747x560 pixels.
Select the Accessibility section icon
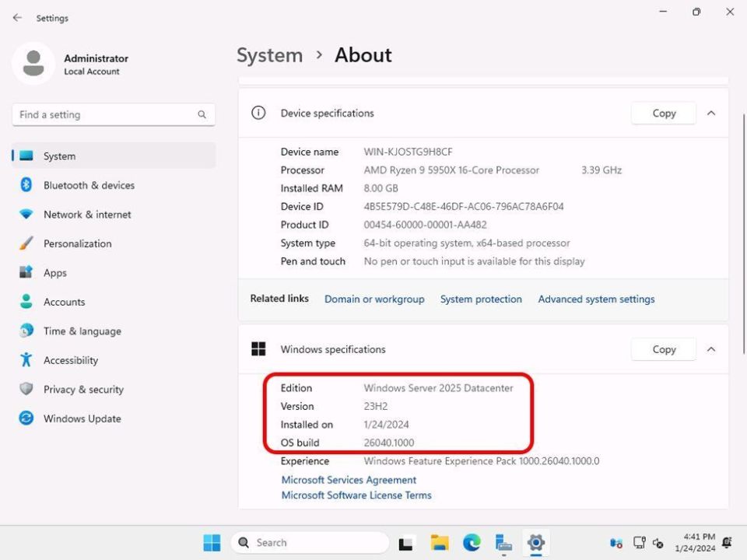pos(26,360)
